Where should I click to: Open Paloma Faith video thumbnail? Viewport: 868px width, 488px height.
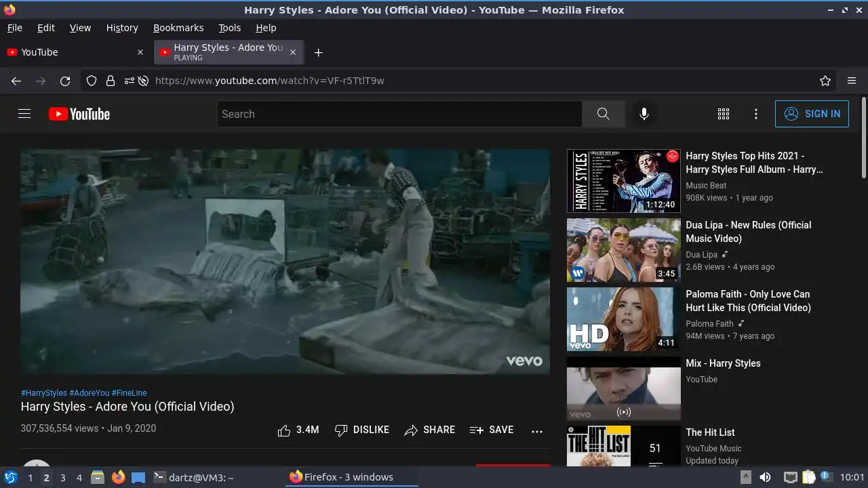pos(623,319)
